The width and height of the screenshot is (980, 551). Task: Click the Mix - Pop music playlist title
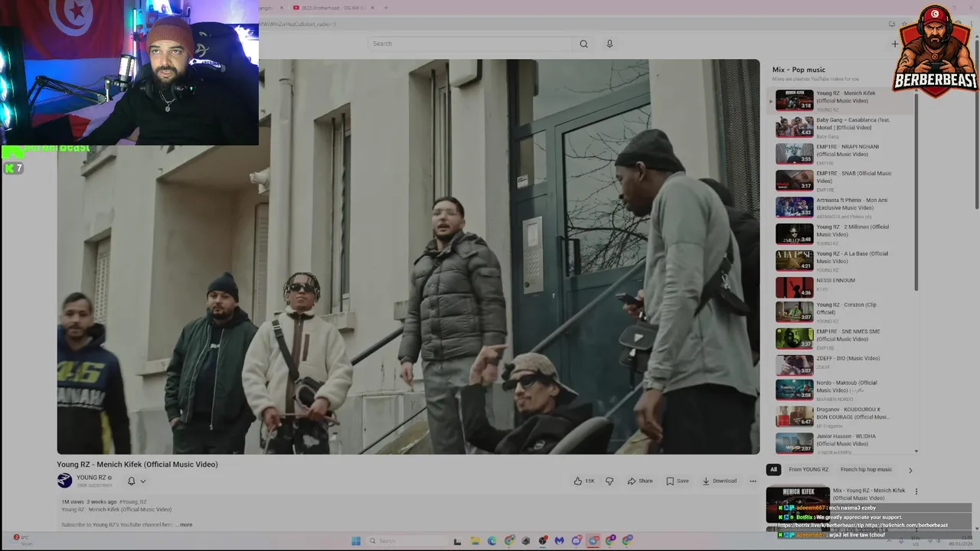(799, 70)
